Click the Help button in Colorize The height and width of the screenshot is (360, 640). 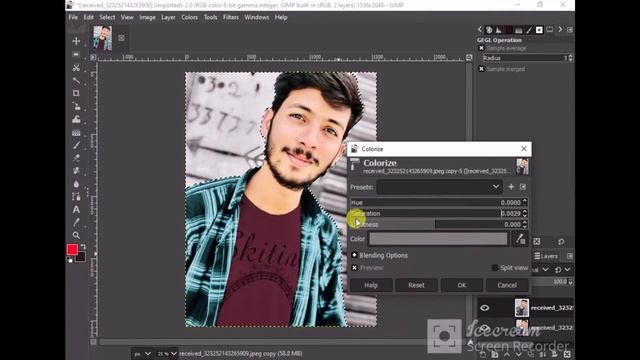tap(371, 285)
